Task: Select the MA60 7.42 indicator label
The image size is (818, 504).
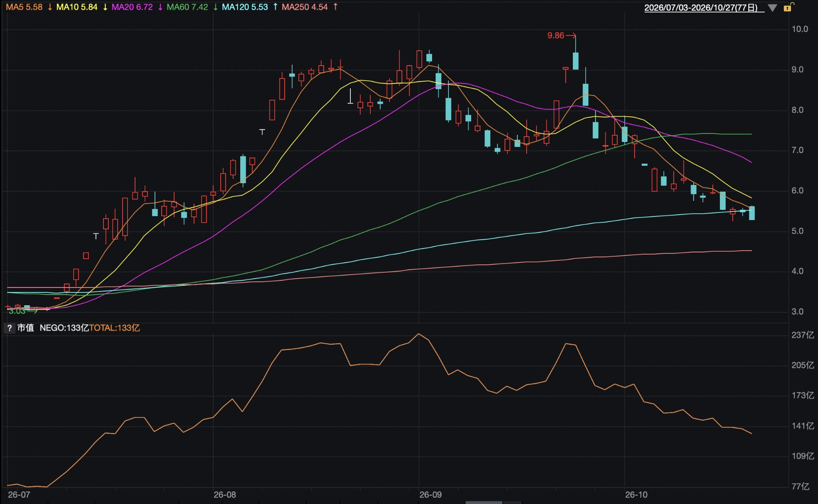Action: [187, 7]
